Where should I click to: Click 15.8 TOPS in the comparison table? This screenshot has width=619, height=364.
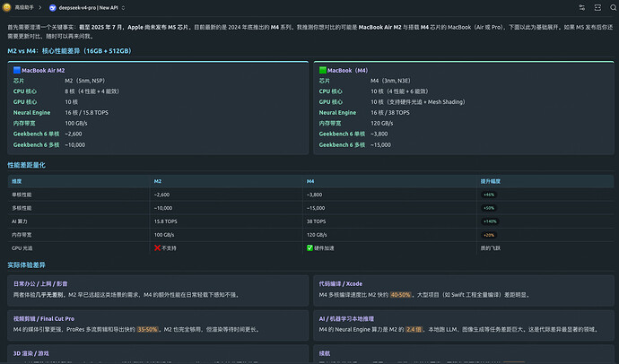click(165, 221)
